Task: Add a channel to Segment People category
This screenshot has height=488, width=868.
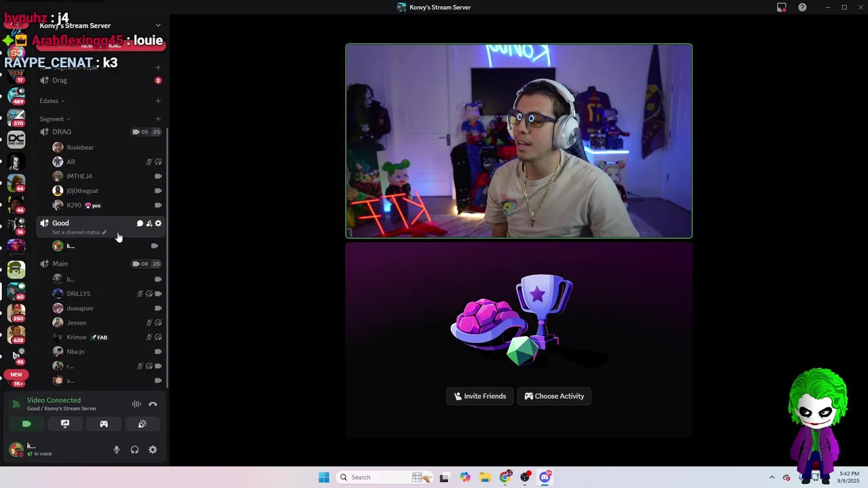Action: 158,67
